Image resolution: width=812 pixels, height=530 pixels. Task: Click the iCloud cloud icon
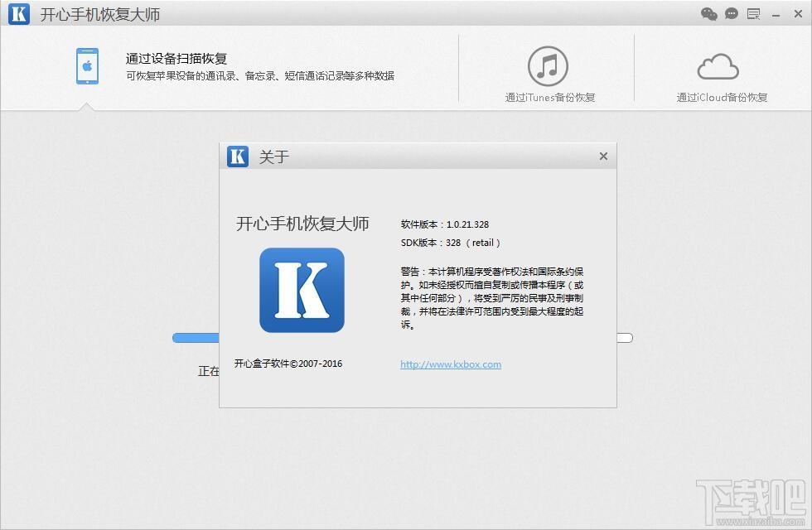718,66
